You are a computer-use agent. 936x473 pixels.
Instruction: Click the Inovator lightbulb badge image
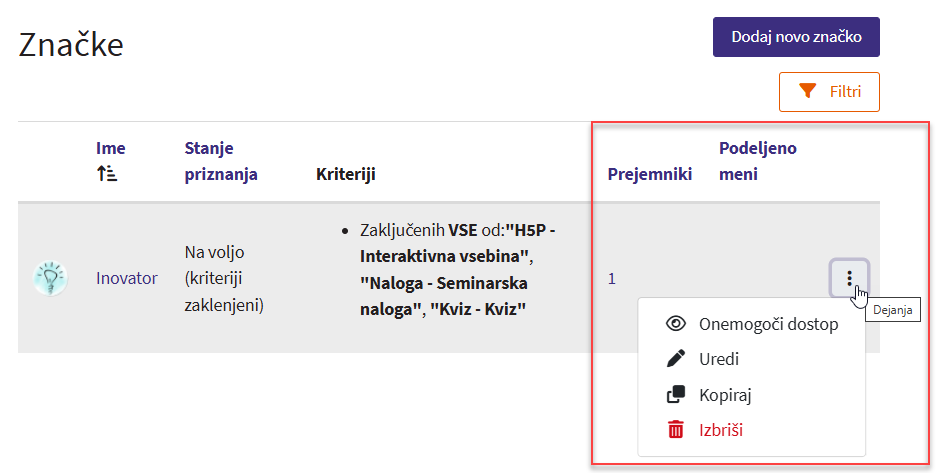tap(50, 278)
